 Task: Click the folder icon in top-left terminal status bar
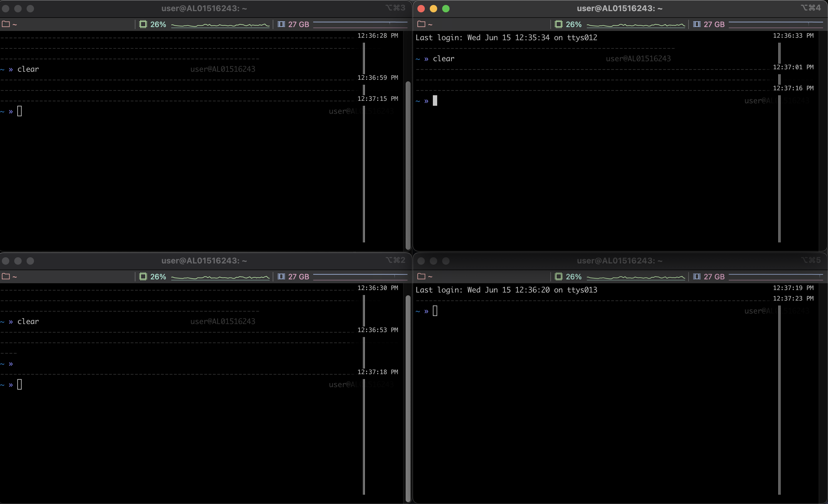click(x=6, y=24)
